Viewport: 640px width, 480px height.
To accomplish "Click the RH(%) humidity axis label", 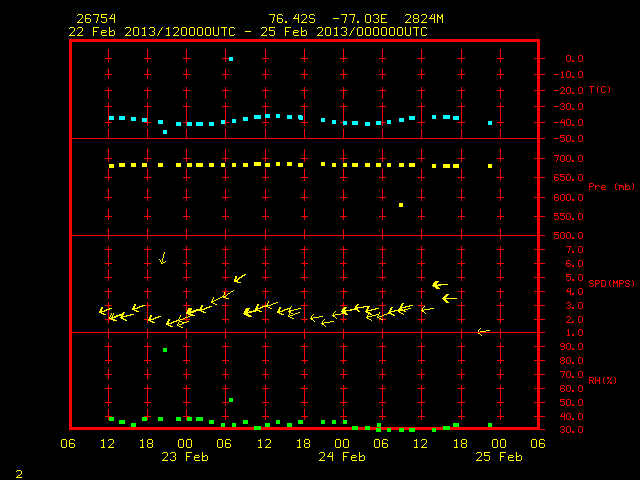I will click(602, 380).
